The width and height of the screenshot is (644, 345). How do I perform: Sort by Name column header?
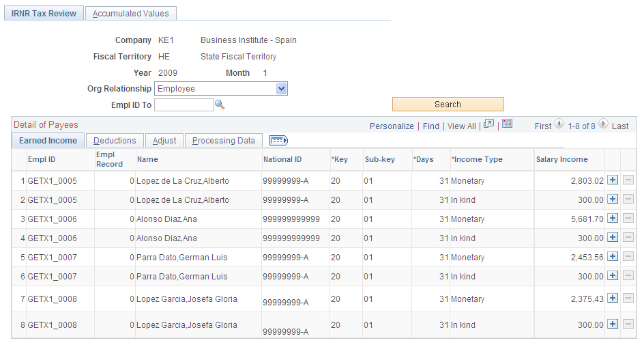(147, 160)
